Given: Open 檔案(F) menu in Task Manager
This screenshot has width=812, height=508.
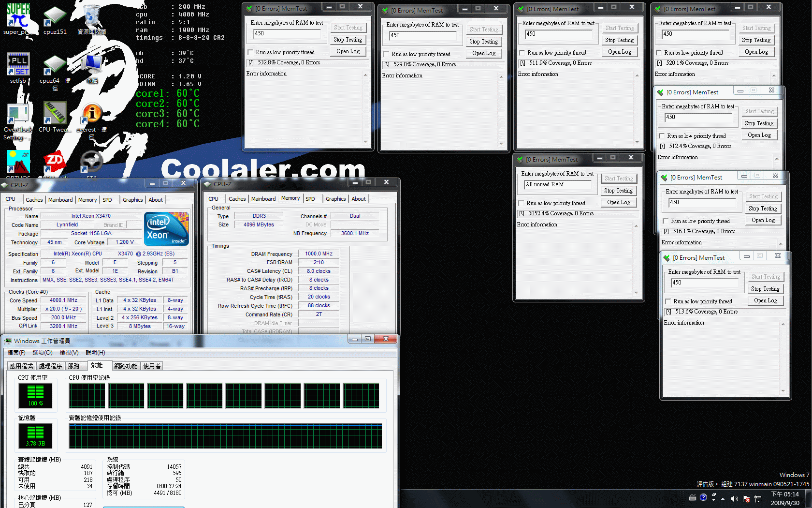Looking at the screenshot, I should click(16, 353).
